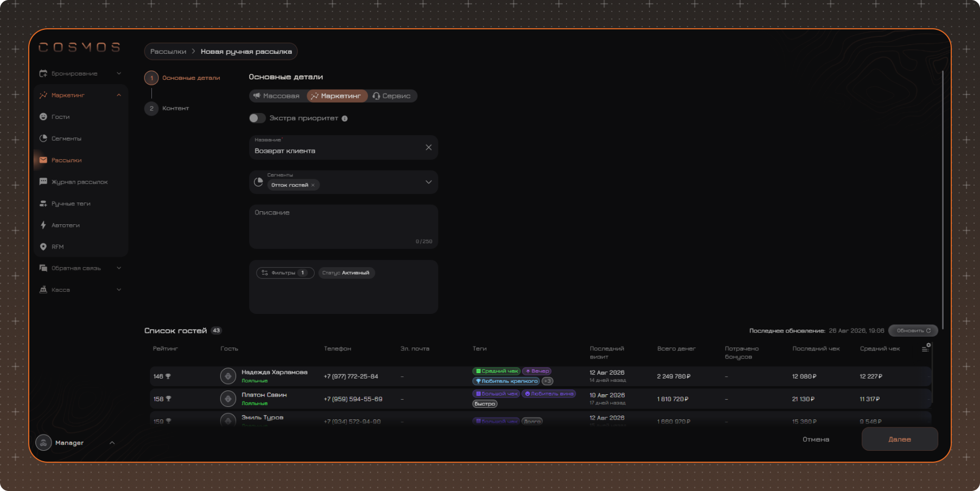Click the Экстра приоритет info icon
This screenshot has width=980, height=491.
pos(345,118)
